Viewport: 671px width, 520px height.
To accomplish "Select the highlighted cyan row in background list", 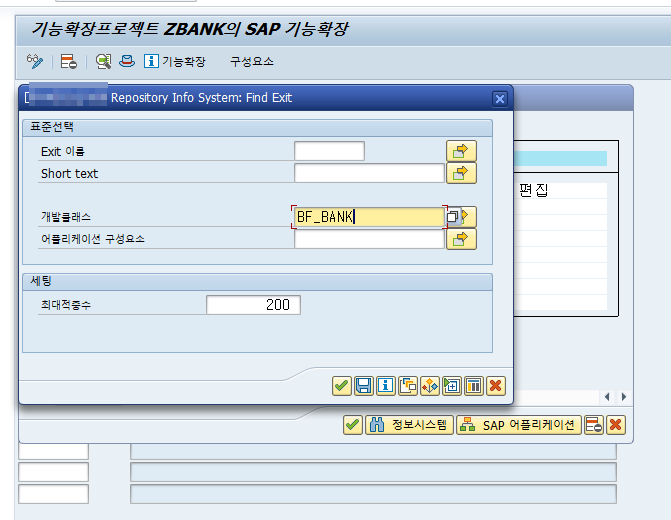I will [x=560, y=158].
